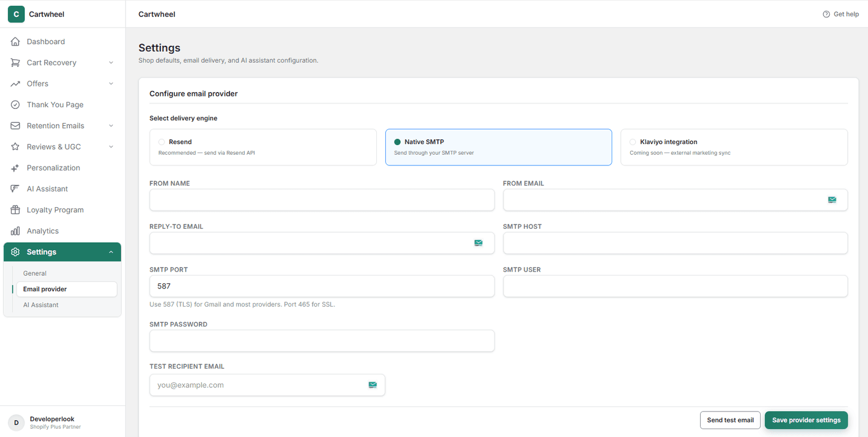Viewport: 868px width, 437px height.
Task: Click the Settings gear icon
Action: coord(15,252)
